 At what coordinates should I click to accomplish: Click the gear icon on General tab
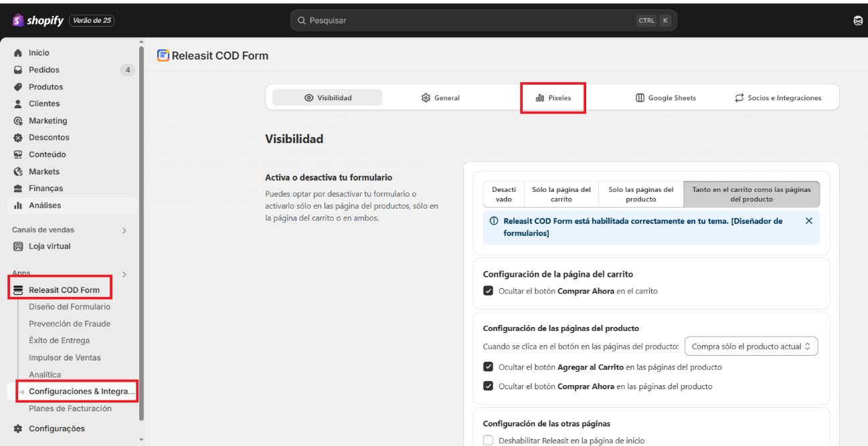426,98
